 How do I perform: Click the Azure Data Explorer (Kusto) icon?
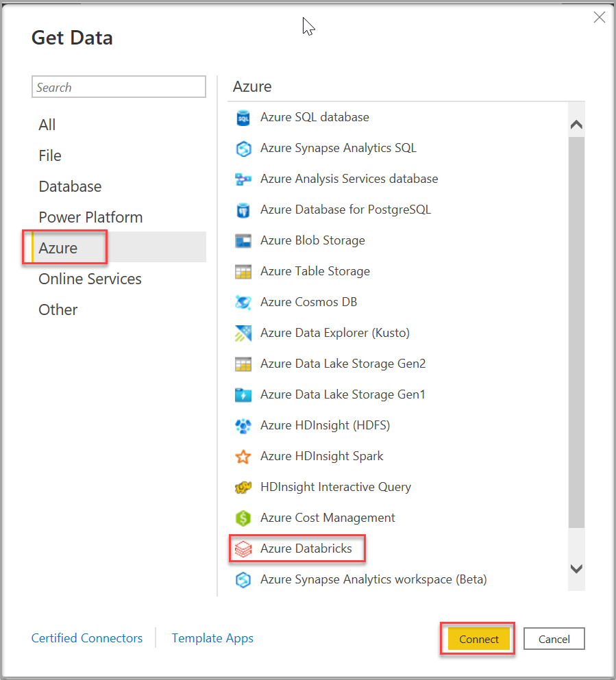(x=243, y=333)
